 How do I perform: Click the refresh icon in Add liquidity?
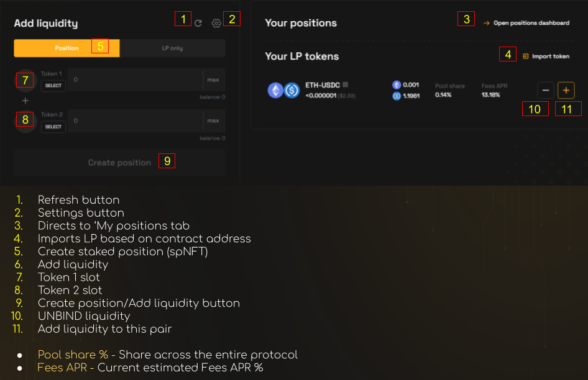pos(198,23)
